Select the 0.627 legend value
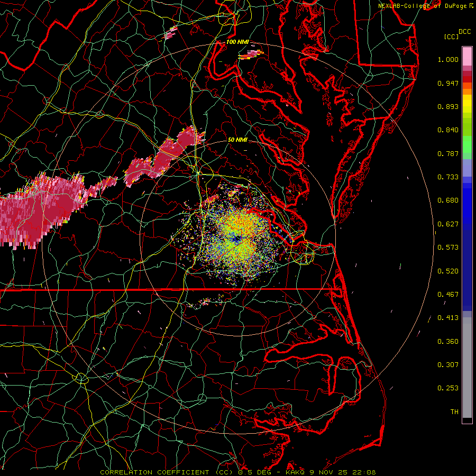This screenshot has width=476, height=476. [x=448, y=224]
